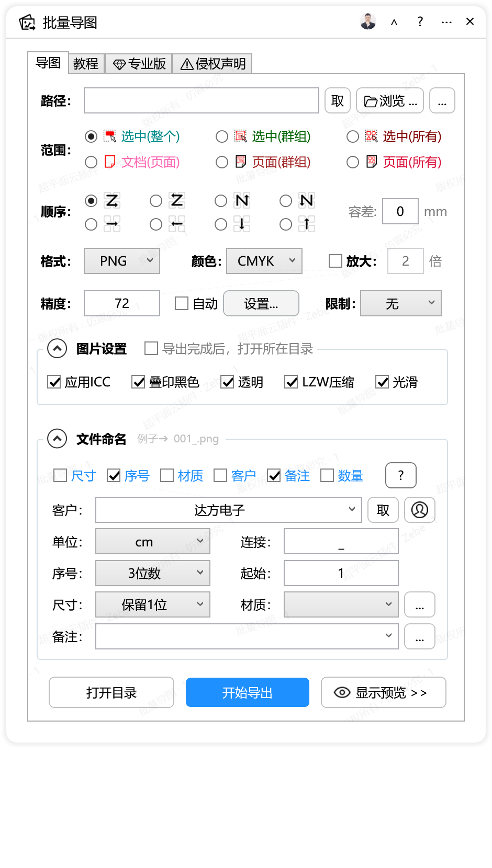Open the 尺寸 保留1位 dropdown
The width and height of the screenshot is (492, 868).
click(153, 605)
